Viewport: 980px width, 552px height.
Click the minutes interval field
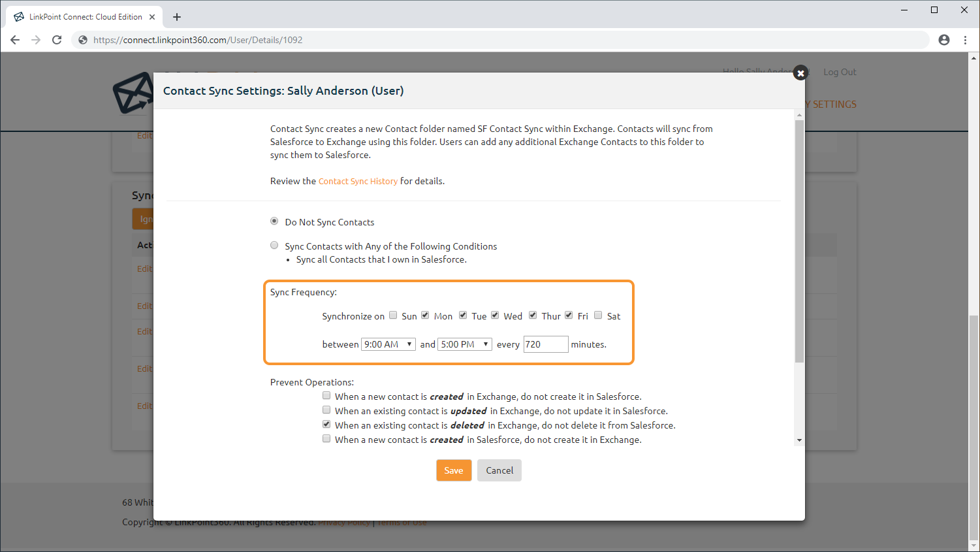point(546,344)
